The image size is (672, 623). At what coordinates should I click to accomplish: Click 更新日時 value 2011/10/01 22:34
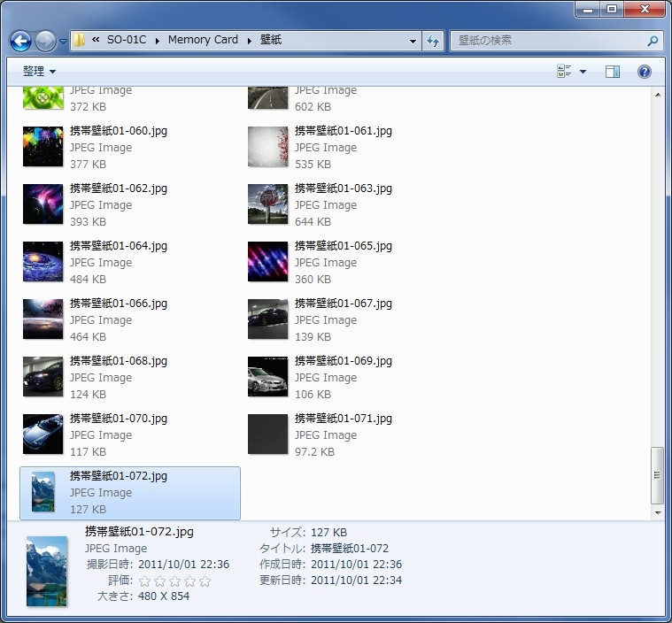click(357, 580)
